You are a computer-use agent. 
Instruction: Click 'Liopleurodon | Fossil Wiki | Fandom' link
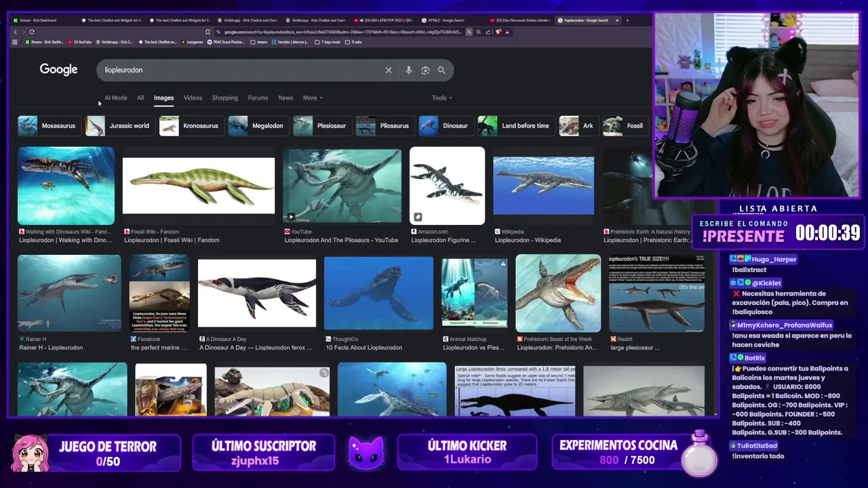point(172,240)
